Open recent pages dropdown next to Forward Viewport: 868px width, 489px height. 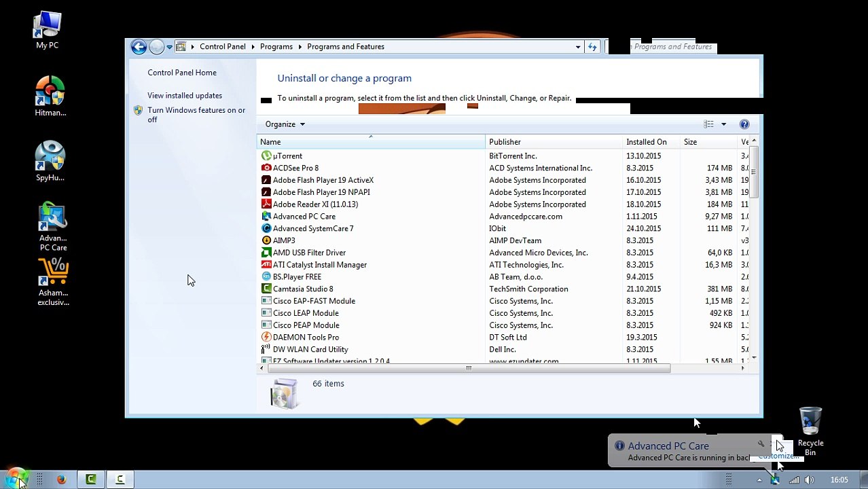click(169, 47)
